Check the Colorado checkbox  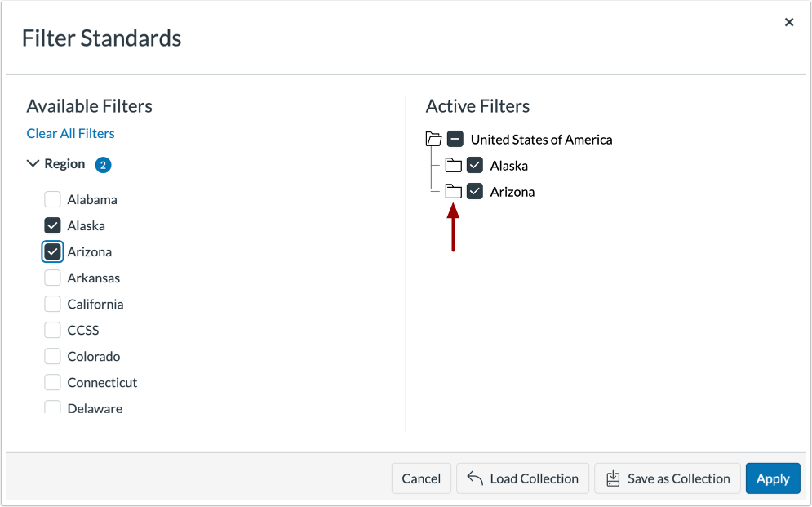click(52, 356)
